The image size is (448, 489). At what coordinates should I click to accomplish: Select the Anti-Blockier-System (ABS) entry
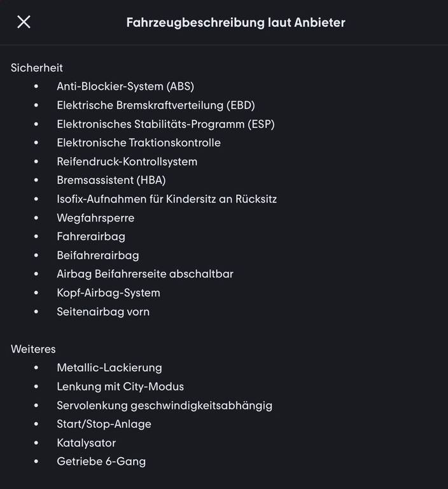pyautogui.click(x=125, y=86)
